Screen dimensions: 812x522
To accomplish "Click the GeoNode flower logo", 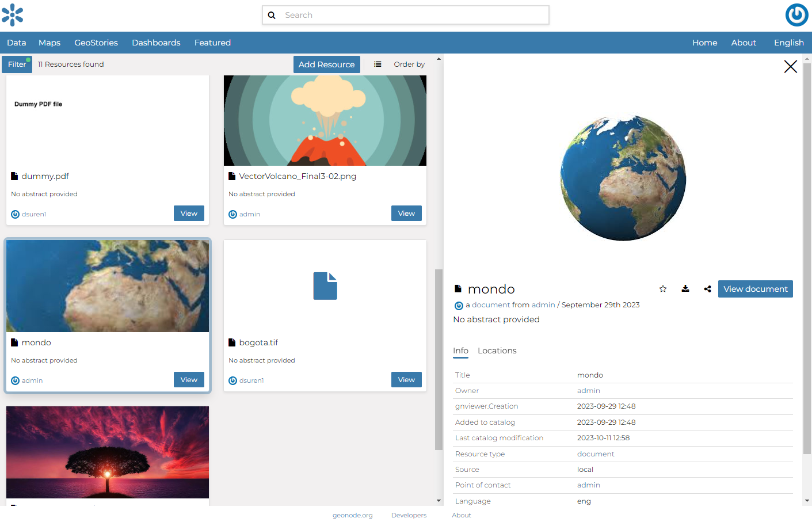I will (x=13, y=15).
